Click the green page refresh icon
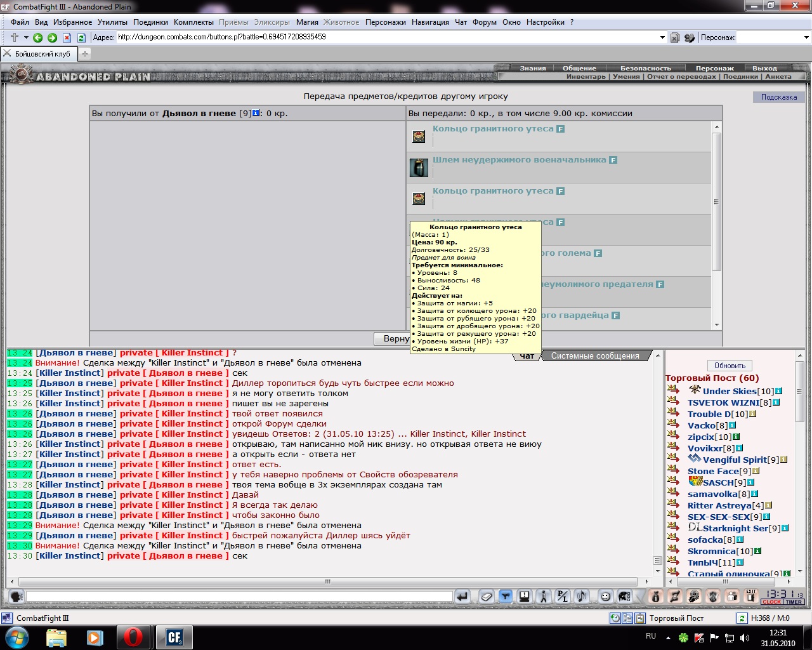The image size is (812, 650). pyautogui.click(x=81, y=37)
